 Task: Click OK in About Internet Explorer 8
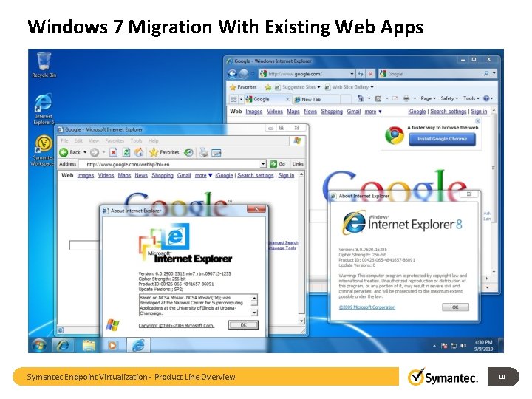tap(455, 307)
